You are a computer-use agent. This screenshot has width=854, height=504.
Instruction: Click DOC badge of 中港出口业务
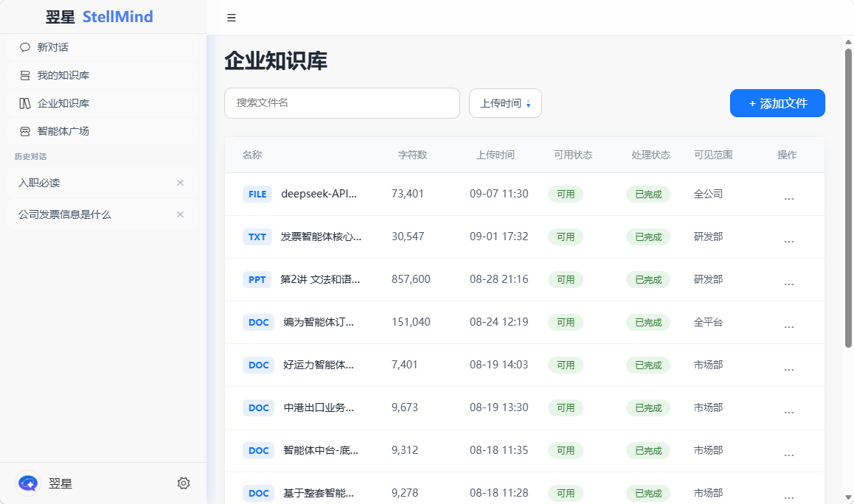(258, 407)
